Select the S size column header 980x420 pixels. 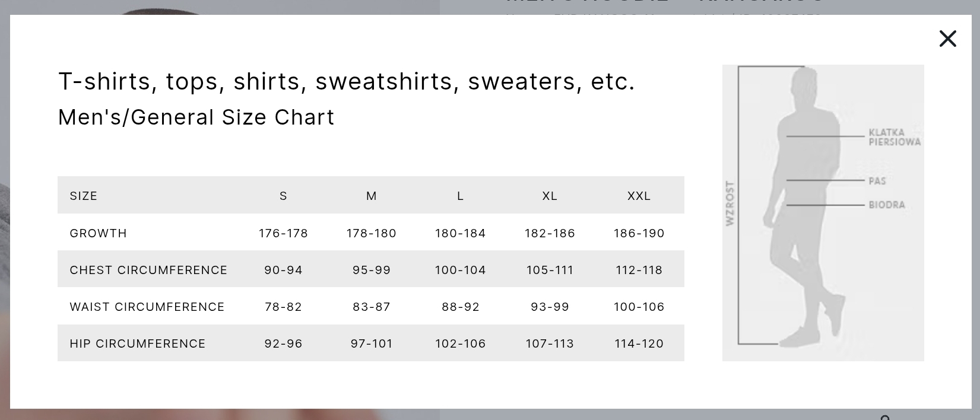pyautogui.click(x=283, y=196)
